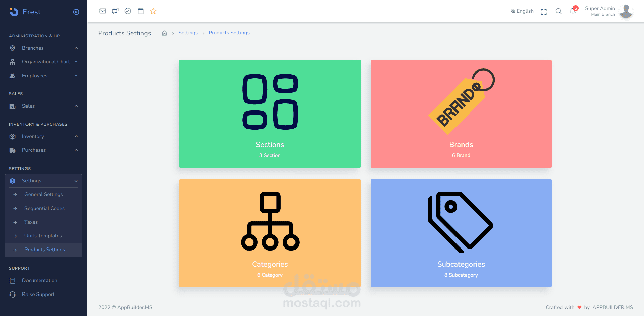Click the Subcategories price tags icon
This screenshot has height=316, width=644.
[x=461, y=222]
